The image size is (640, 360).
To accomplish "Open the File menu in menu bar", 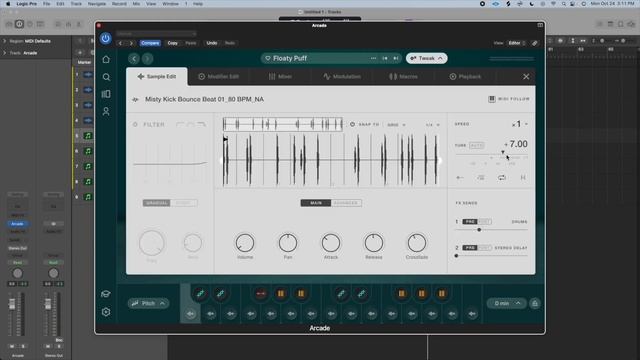I will [47, 4].
